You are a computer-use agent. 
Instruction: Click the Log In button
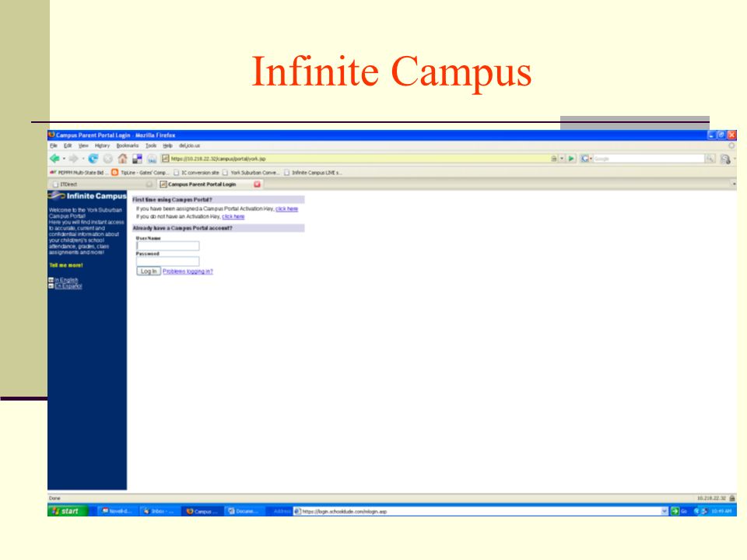(149, 271)
